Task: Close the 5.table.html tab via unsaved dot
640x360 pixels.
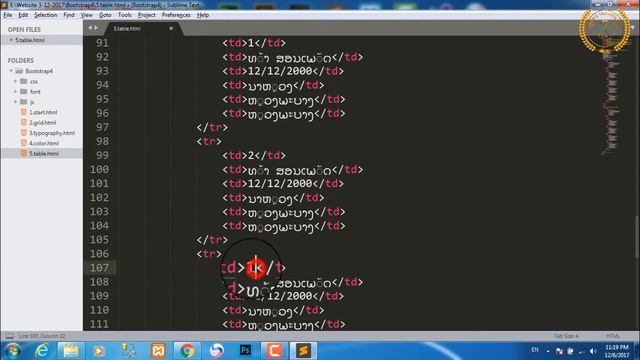Action: pos(171,29)
